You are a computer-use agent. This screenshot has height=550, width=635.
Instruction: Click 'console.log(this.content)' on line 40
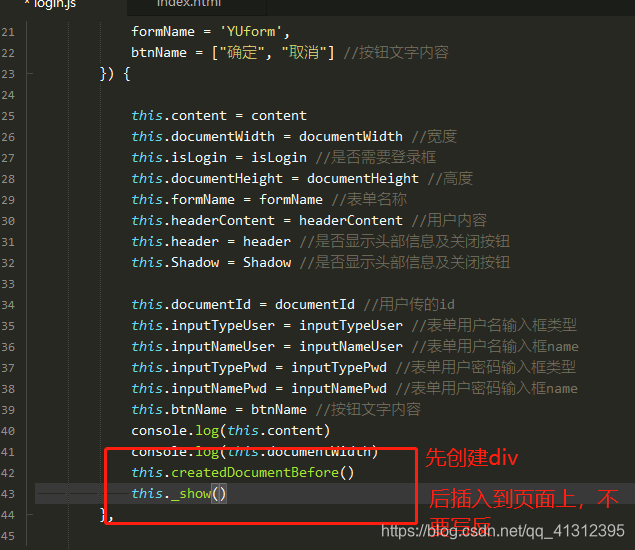coord(231,431)
